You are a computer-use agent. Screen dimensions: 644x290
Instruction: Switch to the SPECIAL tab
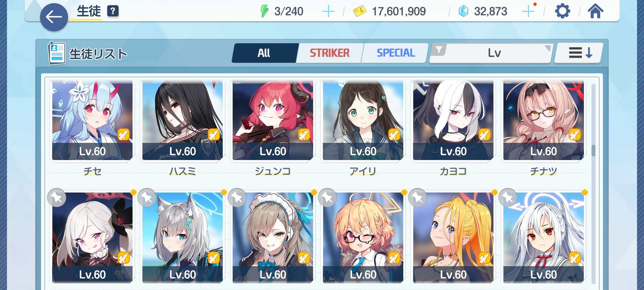tap(396, 53)
